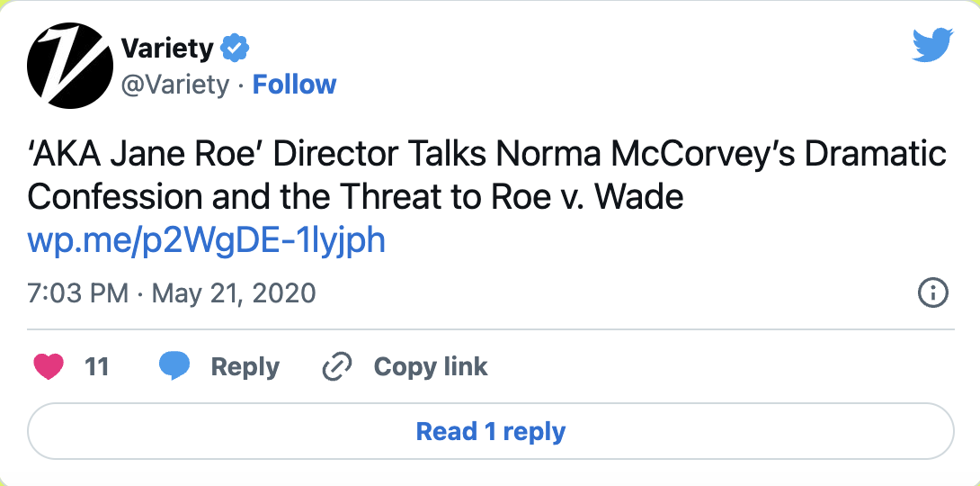Like the tweet with the heart icon
Screen dimensions: 980x486
coord(49,366)
